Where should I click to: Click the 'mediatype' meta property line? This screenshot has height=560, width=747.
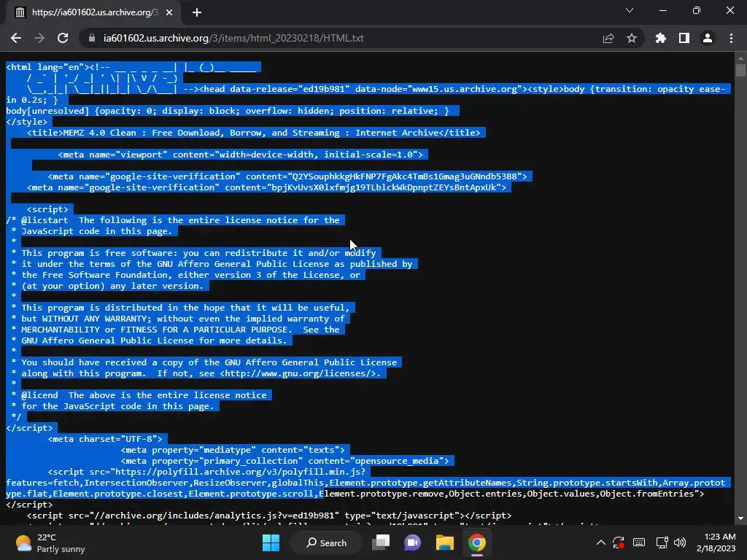233,450
